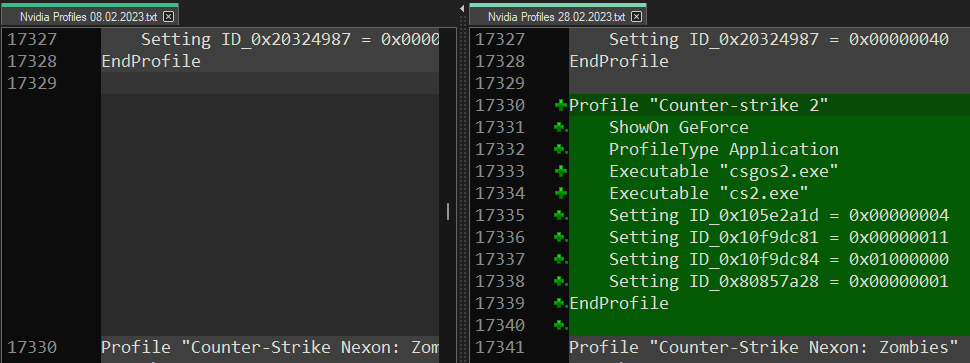Click the plus marker on line 17330
The width and height of the screenshot is (970, 363).
tap(561, 105)
